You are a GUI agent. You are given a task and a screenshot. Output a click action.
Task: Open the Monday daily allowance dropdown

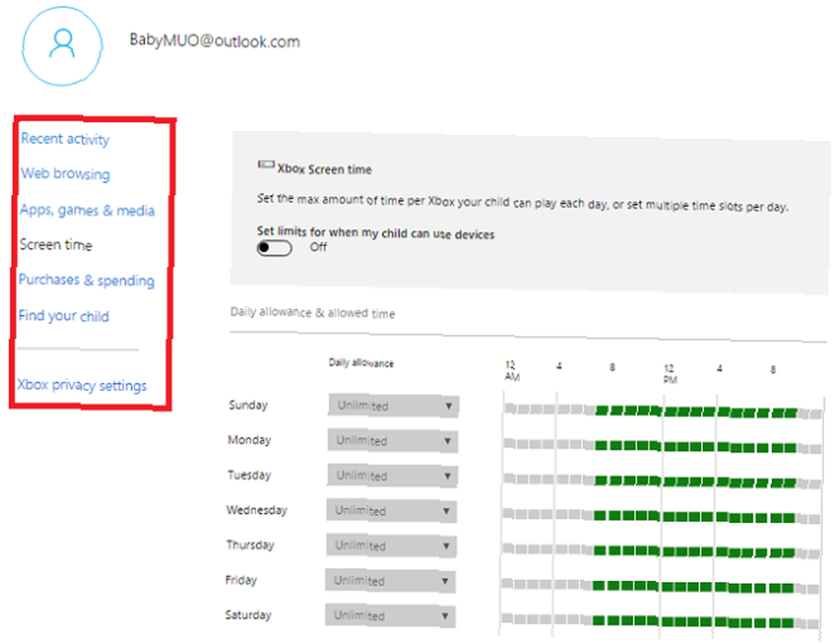click(392, 441)
